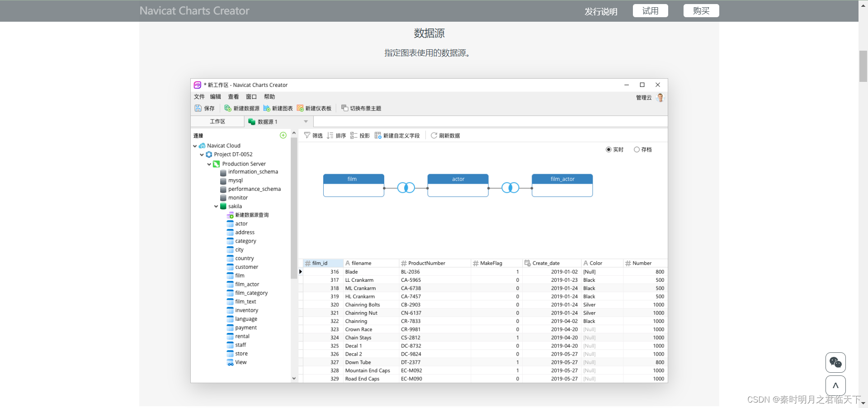The height and width of the screenshot is (408, 868).
Task: Collapse the Navicat Cloud tree node
Action: pyautogui.click(x=195, y=146)
